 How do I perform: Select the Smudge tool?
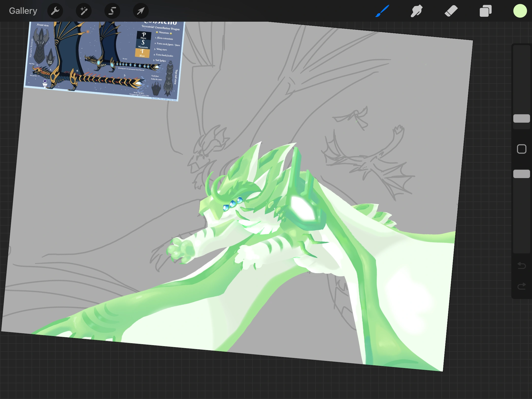pyautogui.click(x=417, y=11)
